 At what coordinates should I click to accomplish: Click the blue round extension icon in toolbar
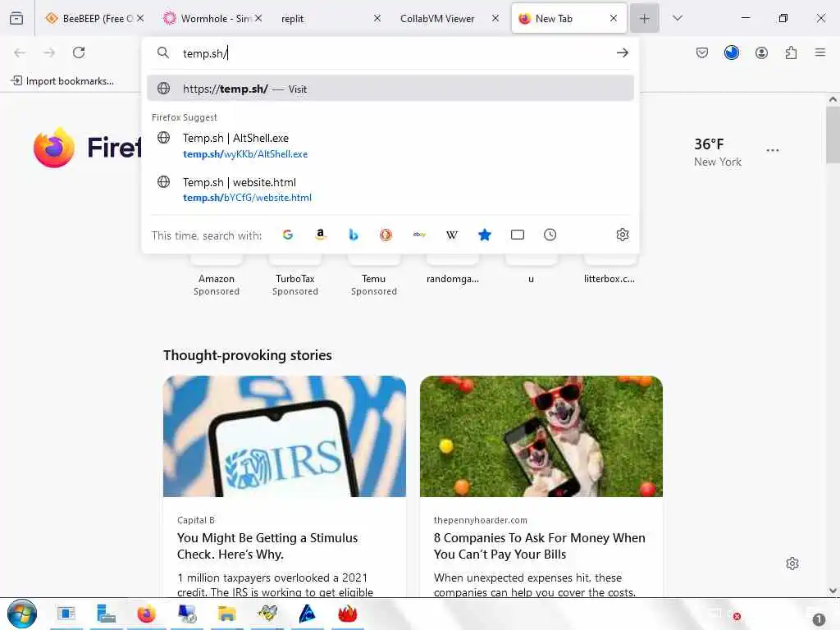(732, 52)
